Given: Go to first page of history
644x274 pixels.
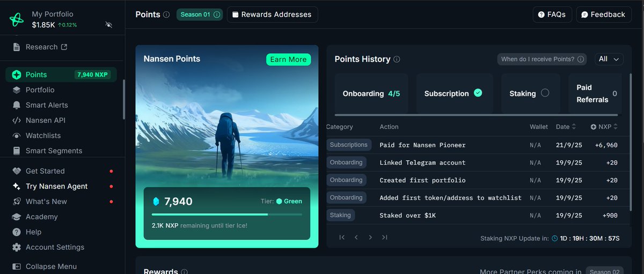Looking at the screenshot, I should tap(342, 237).
